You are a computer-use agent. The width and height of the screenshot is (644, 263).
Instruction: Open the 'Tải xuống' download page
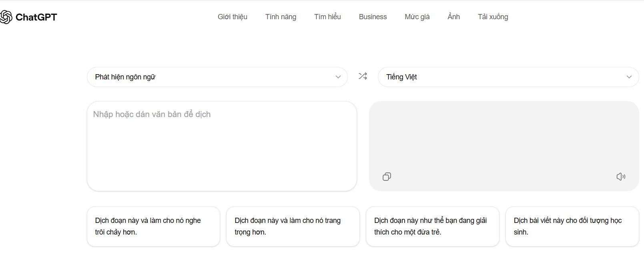click(x=493, y=17)
